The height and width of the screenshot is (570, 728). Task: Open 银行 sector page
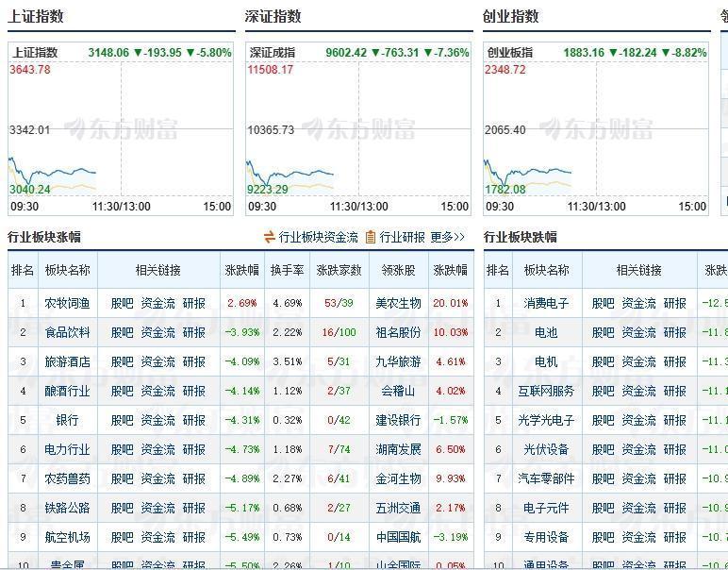tap(67, 420)
